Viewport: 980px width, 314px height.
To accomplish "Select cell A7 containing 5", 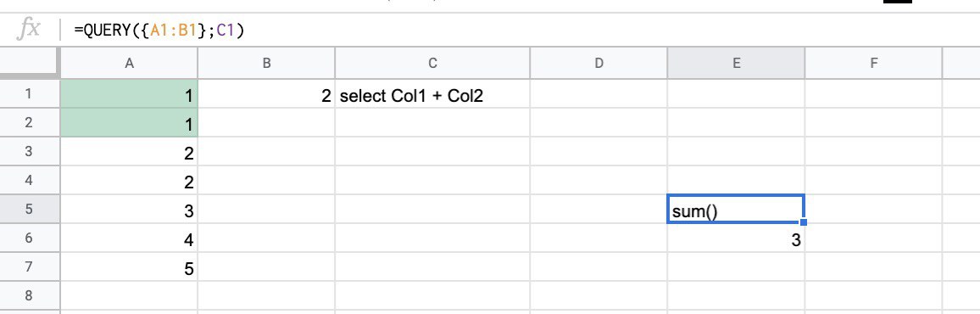I will click(x=130, y=266).
